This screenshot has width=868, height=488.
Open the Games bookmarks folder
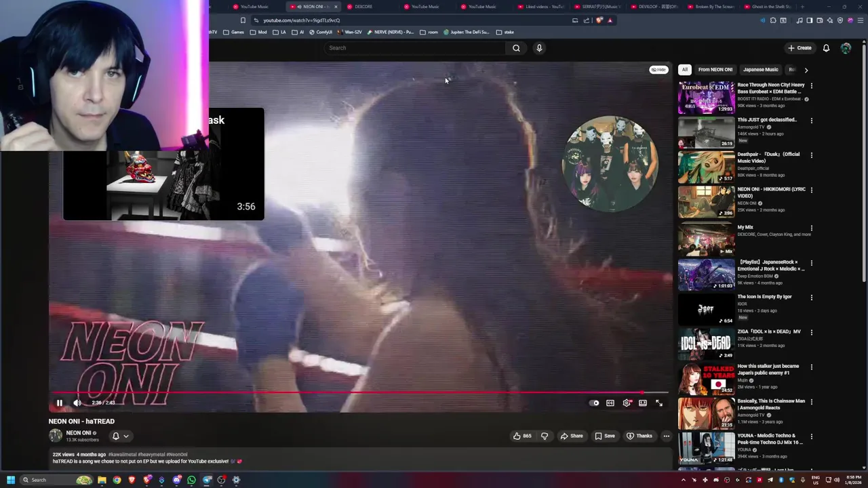(234, 32)
